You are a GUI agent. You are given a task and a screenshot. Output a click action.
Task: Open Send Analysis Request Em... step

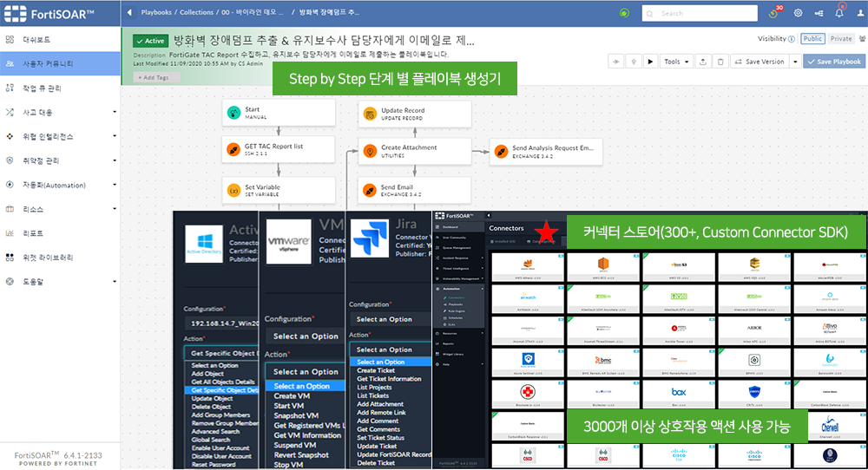pyautogui.click(x=546, y=152)
